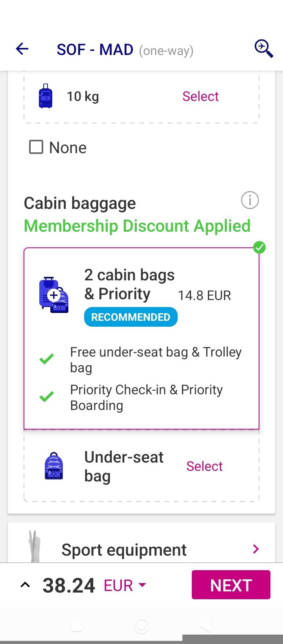This screenshot has width=283, height=644.
Task: Check the None baggage checkbox
Action: pyautogui.click(x=36, y=148)
